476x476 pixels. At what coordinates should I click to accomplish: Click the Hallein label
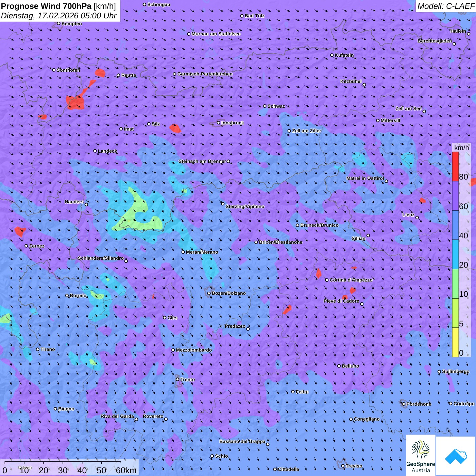point(458,31)
